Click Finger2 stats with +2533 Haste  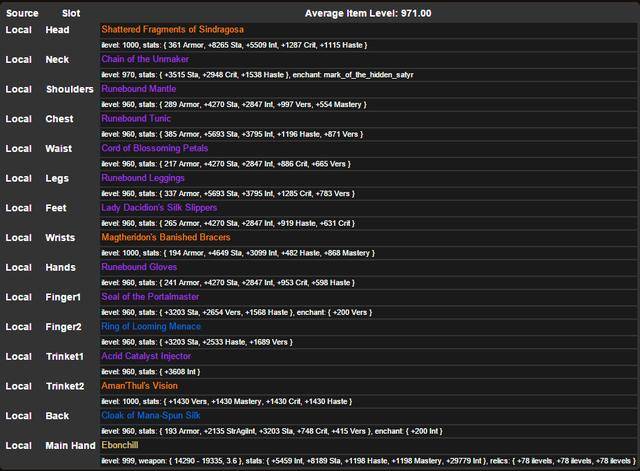(197, 342)
